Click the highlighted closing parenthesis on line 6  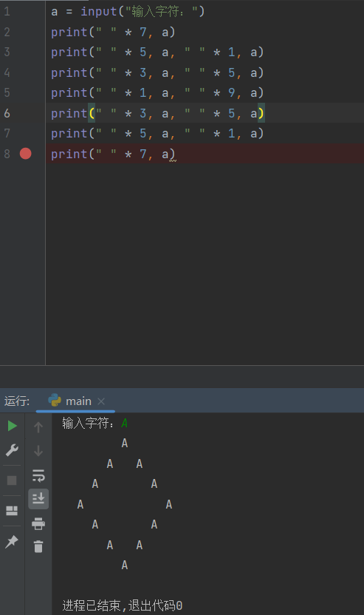(261, 113)
